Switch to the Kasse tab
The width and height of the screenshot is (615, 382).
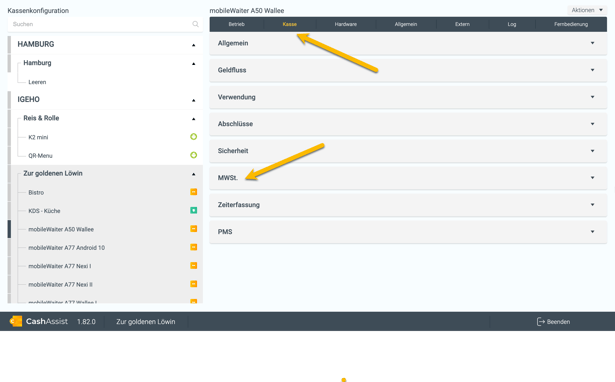(289, 24)
